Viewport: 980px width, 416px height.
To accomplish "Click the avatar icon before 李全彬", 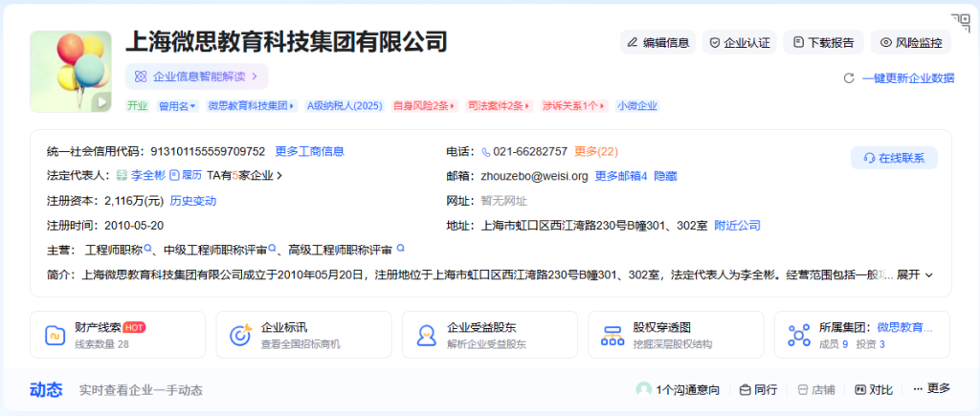I will point(122,176).
